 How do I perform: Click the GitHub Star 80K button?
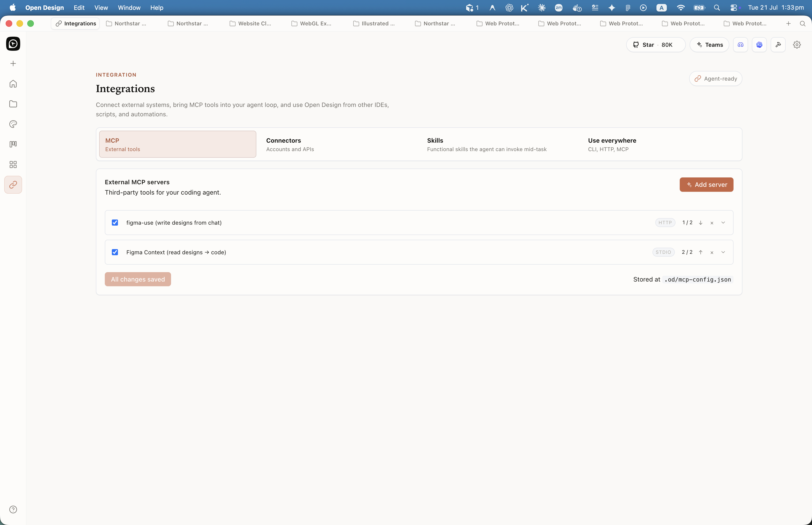(x=656, y=45)
